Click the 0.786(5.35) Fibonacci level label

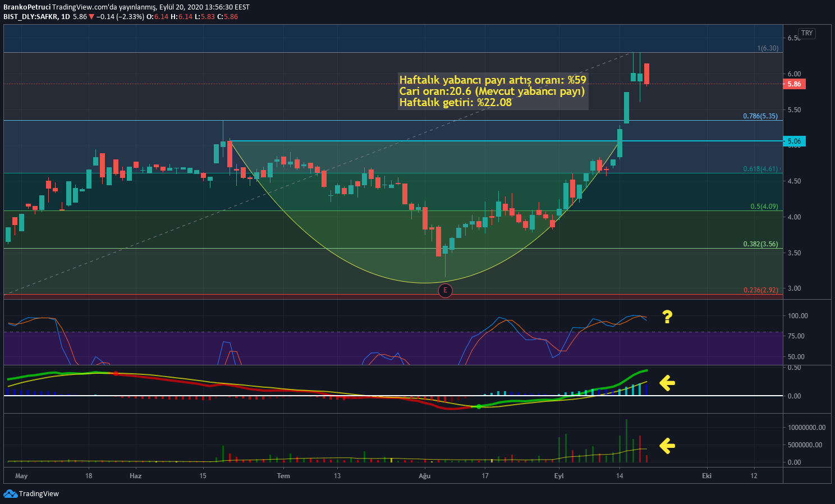click(760, 116)
